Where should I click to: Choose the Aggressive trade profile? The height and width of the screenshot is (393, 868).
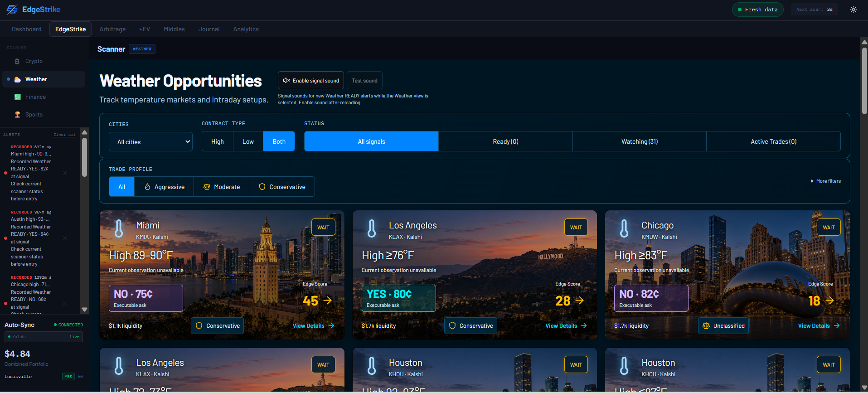pos(164,187)
